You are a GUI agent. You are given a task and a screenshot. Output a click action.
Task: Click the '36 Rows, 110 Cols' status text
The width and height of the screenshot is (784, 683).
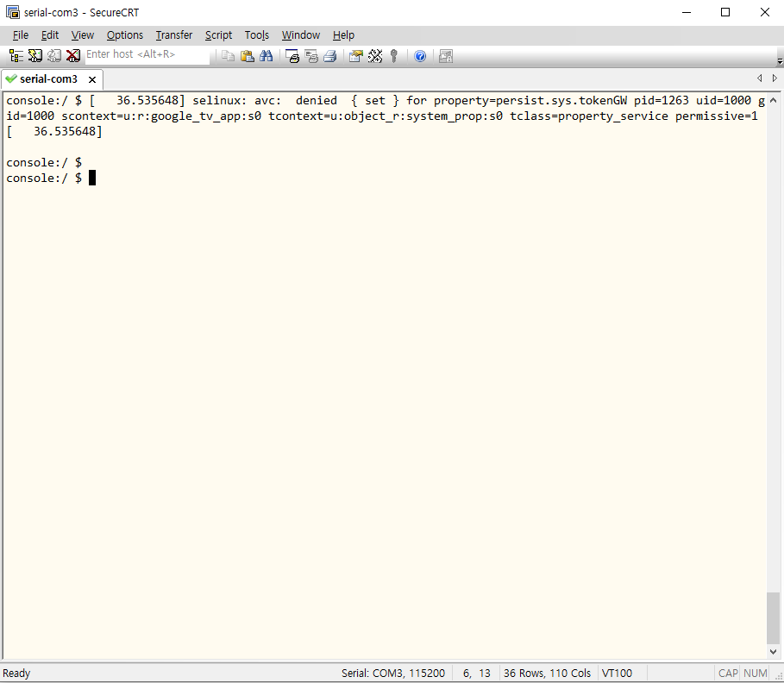[x=547, y=673]
